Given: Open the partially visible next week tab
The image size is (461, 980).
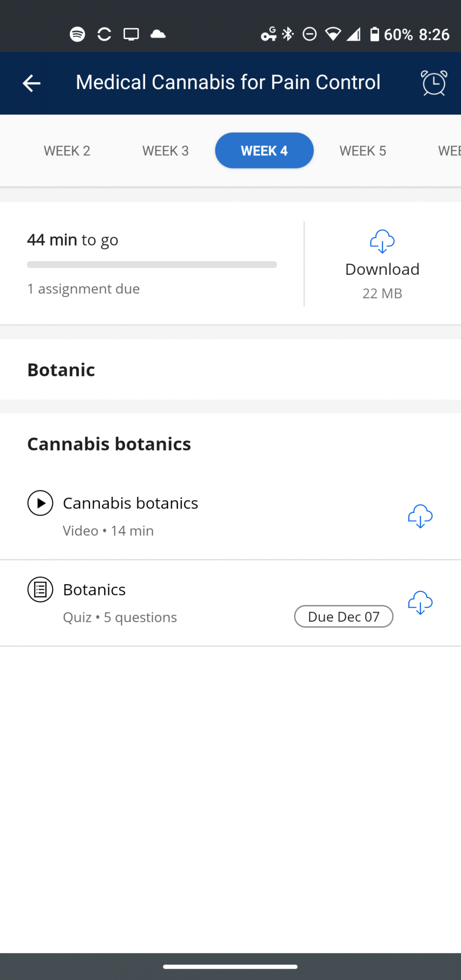Looking at the screenshot, I should pyautogui.click(x=449, y=151).
